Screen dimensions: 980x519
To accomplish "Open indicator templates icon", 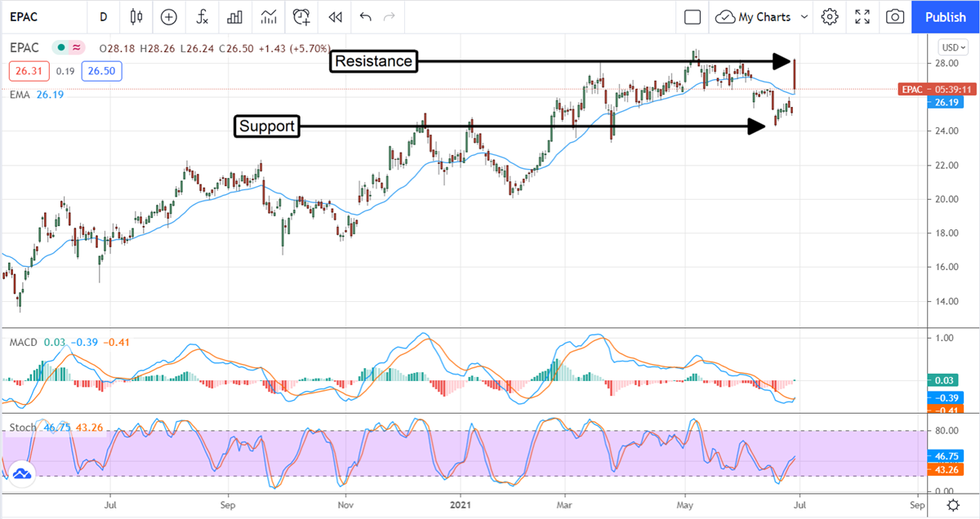I will (x=269, y=16).
